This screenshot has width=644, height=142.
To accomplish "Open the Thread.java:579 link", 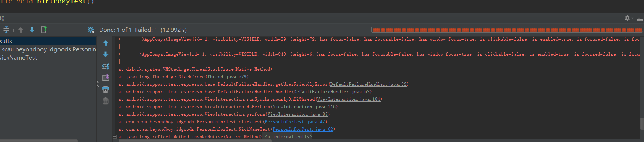I will pos(227,77).
